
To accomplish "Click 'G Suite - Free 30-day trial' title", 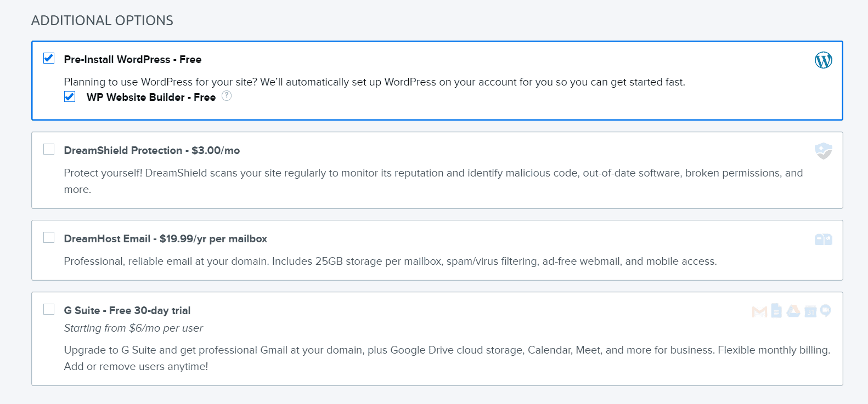I will pos(127,310).
